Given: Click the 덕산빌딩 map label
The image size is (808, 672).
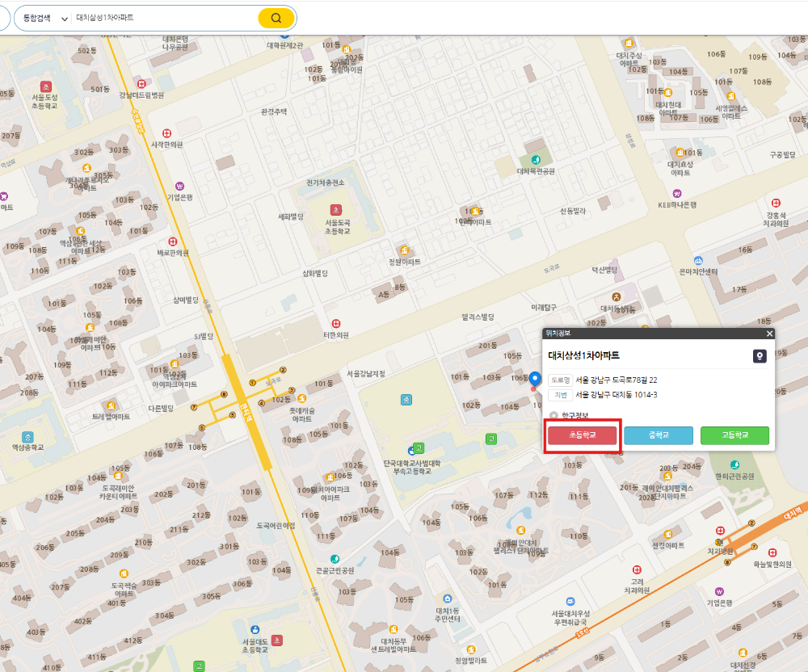Looking at the screenshot, I should point(604,271).
